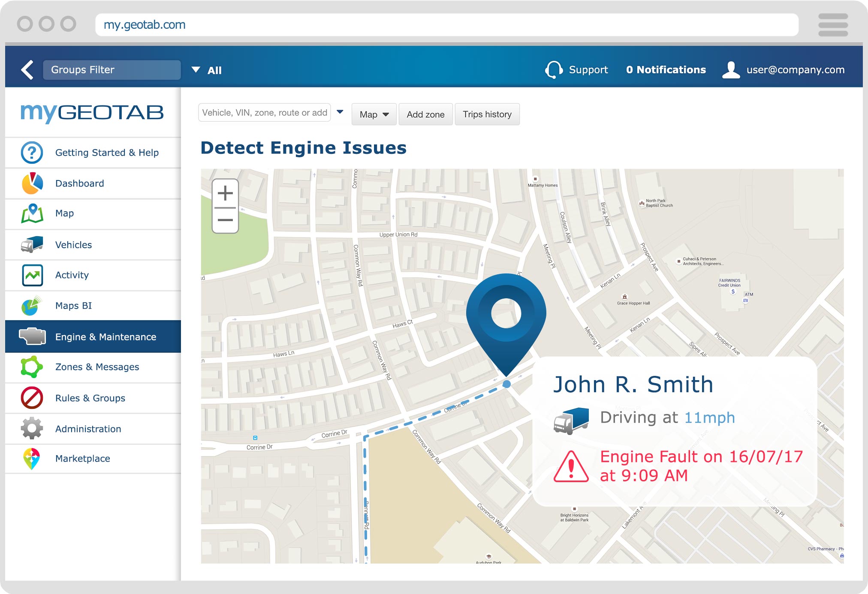The image size is (868, 594).
Task: Click the Marketplace pin icon
Action: 32,459
